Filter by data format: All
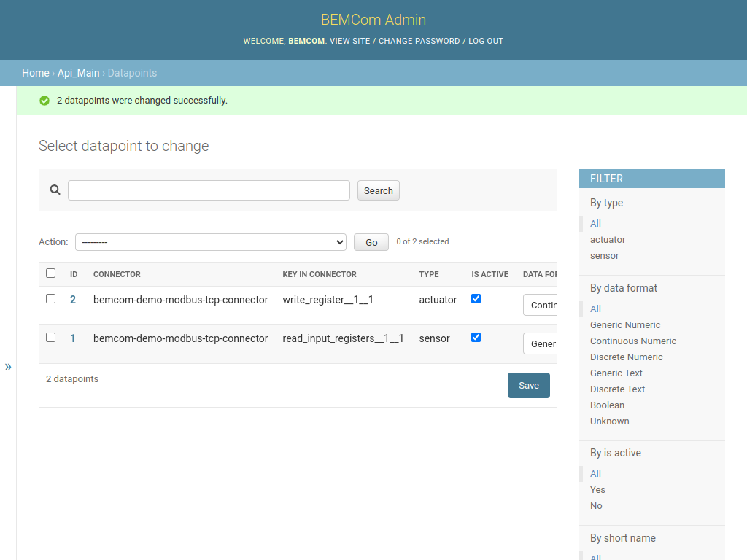The height and width of the screenshot is (560, 747). (595, 308)
